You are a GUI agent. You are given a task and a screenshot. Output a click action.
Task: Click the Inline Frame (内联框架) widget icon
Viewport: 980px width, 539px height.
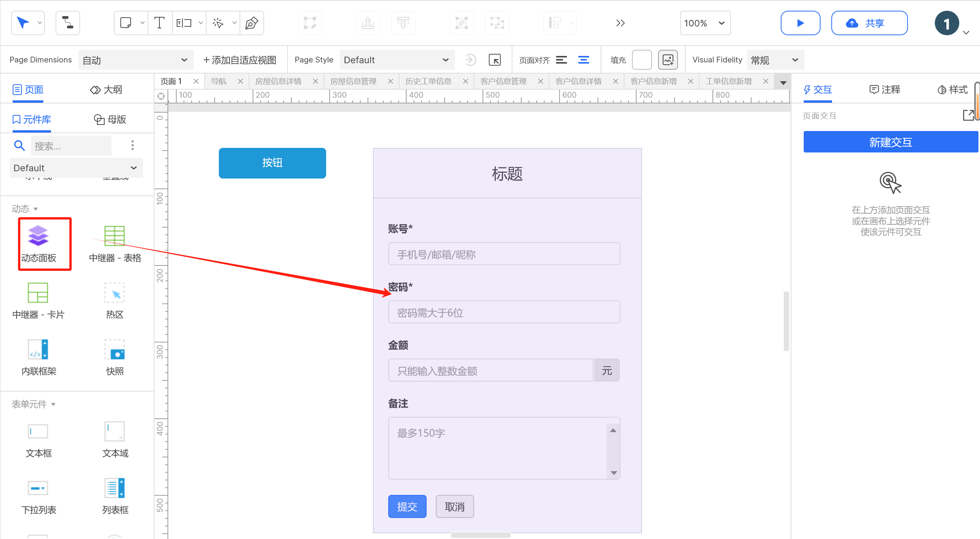38,349
